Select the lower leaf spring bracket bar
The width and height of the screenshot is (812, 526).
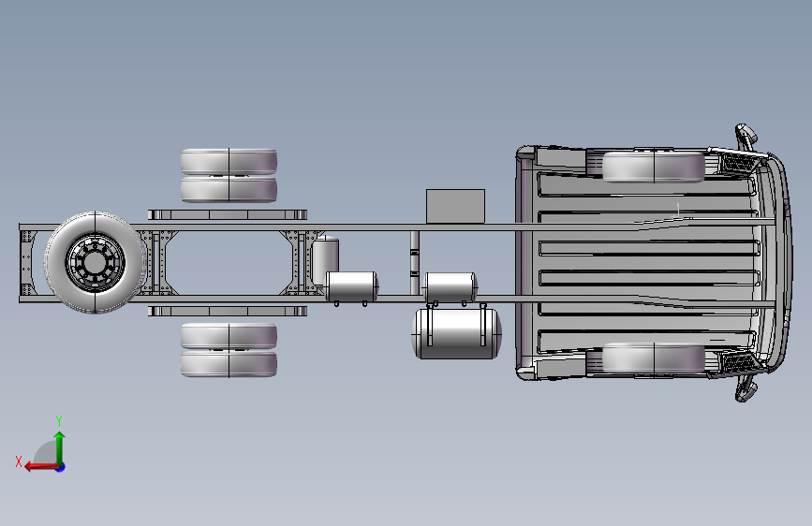pyautogui.click(x=228, y=311)
